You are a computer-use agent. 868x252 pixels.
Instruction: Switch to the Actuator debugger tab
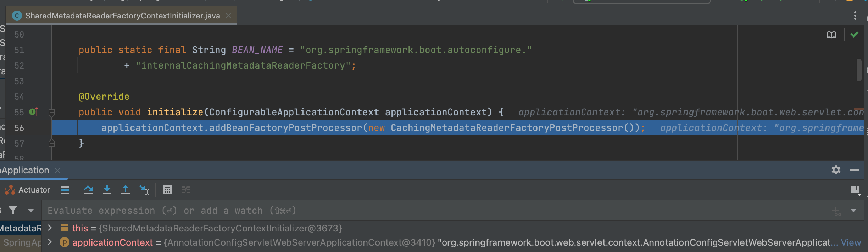28,190
